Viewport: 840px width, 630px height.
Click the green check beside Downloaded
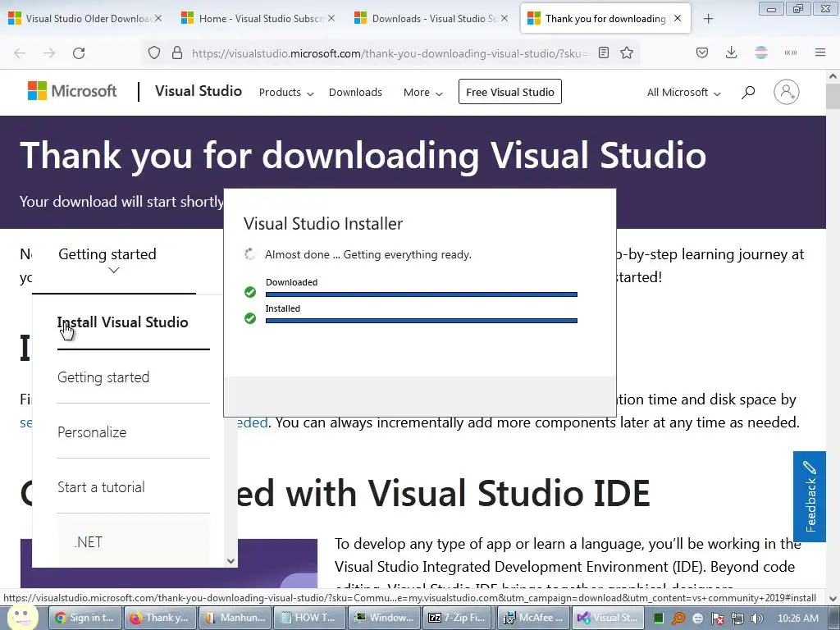250,292
